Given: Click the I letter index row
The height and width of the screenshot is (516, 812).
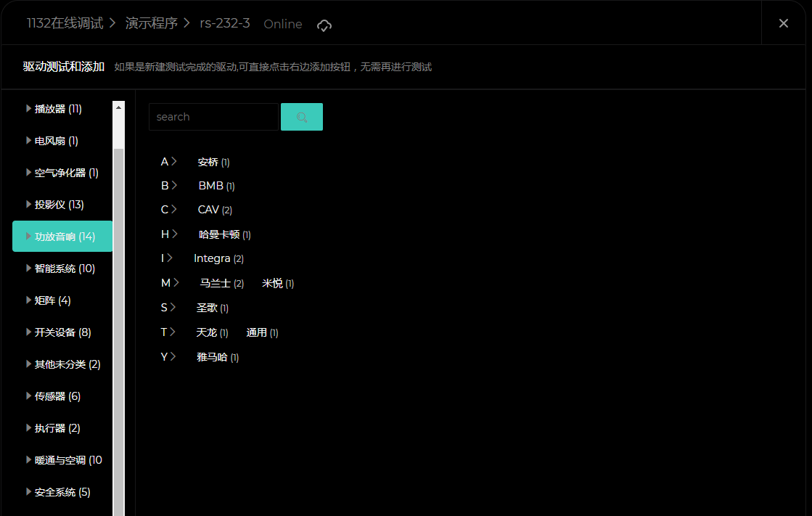Looking at the screenshot, I should point(167,258).
